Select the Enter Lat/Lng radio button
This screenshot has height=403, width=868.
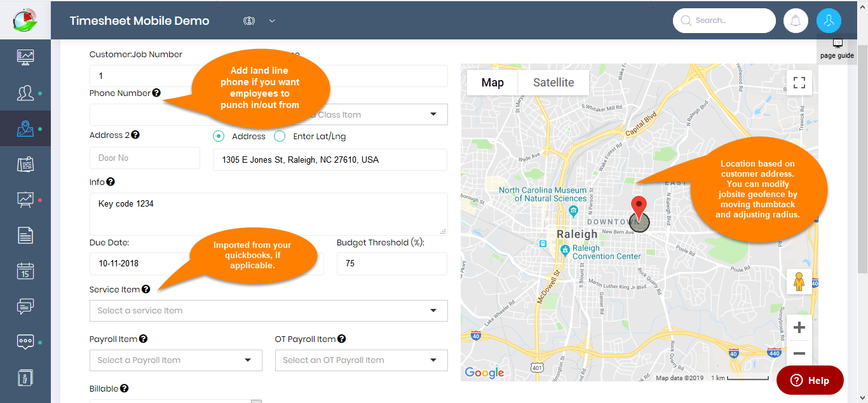[280, 136]
